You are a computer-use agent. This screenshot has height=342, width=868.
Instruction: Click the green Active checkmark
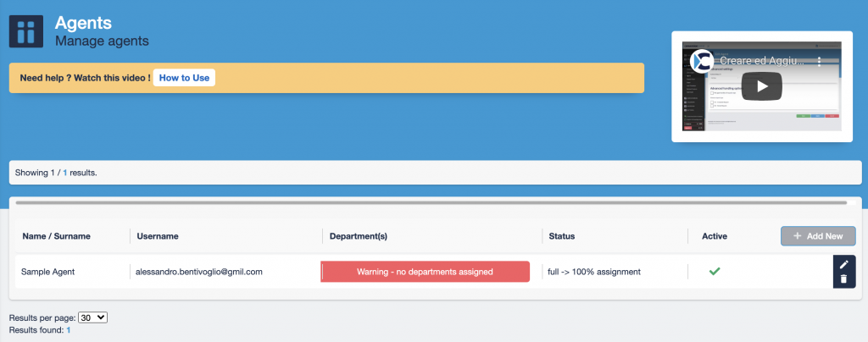pos(715,271)
